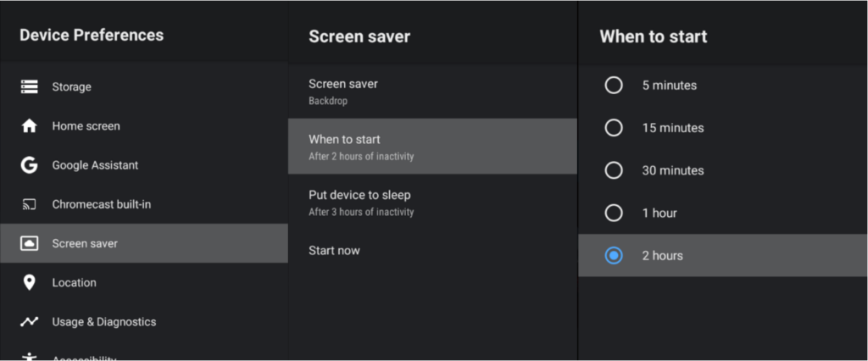
Task: Click the partially visible Accessibility icon
Action: pyautogui.click(x=30, y=357)
